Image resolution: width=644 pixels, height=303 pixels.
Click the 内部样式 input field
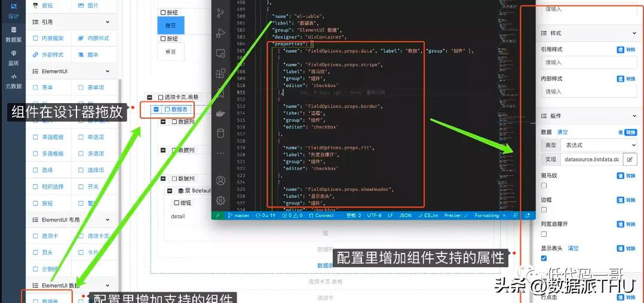point(589,92)
